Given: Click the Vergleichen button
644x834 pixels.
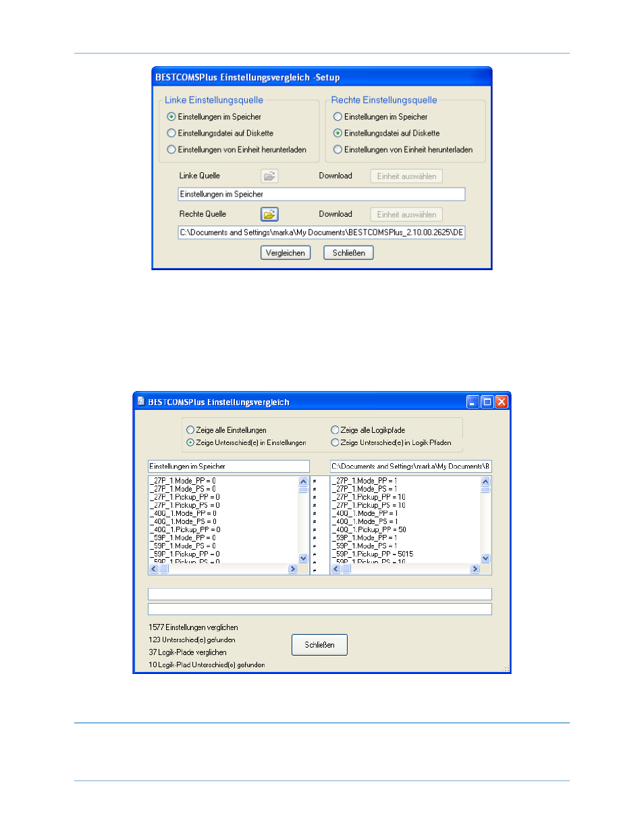Looking at the screenshot, I should coord(286,253).
